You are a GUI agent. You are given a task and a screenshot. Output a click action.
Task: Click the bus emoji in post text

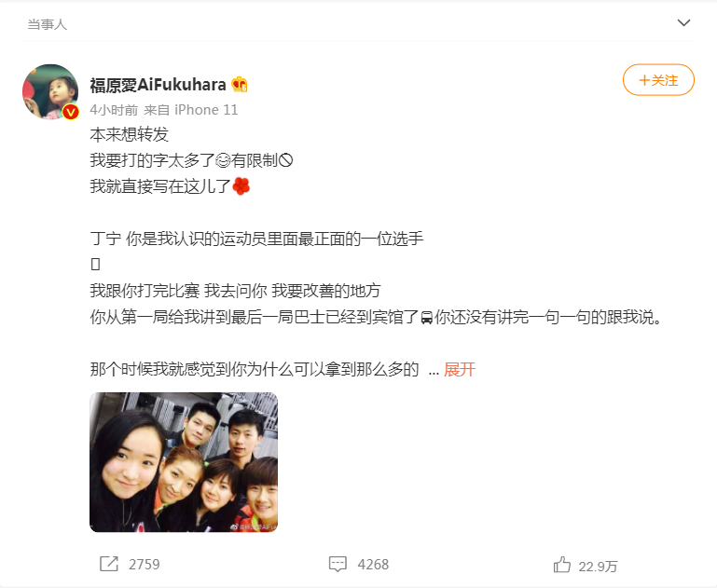[427, 318]
